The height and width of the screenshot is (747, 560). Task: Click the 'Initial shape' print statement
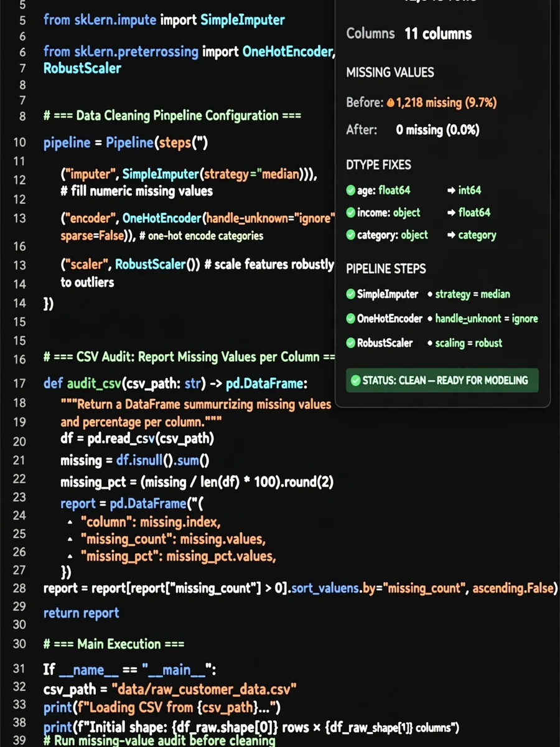click(x=251, y=727)
